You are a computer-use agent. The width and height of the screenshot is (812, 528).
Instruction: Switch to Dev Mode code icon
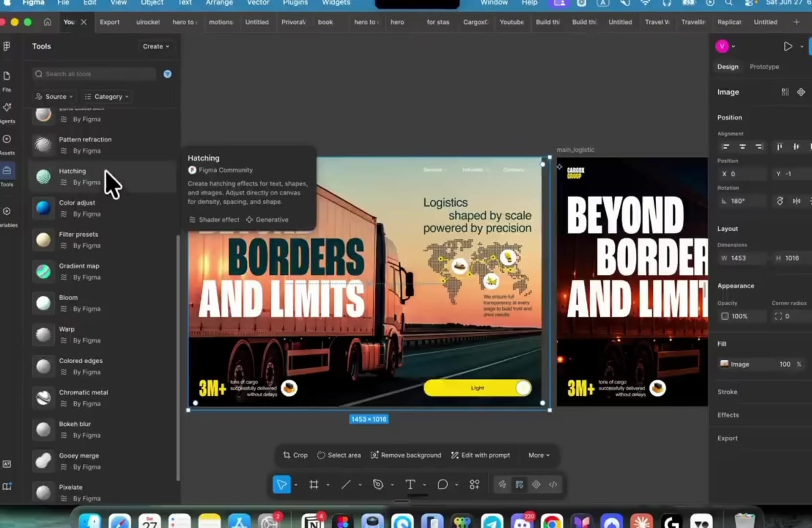pos(553,484)
